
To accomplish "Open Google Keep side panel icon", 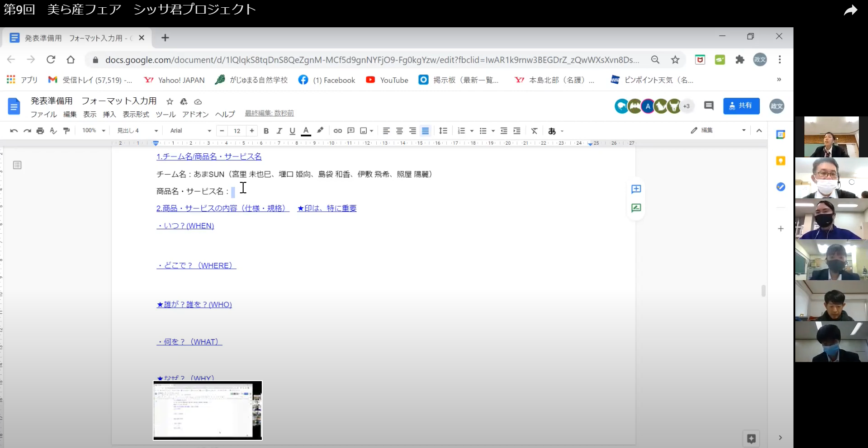I will point(781,161).
